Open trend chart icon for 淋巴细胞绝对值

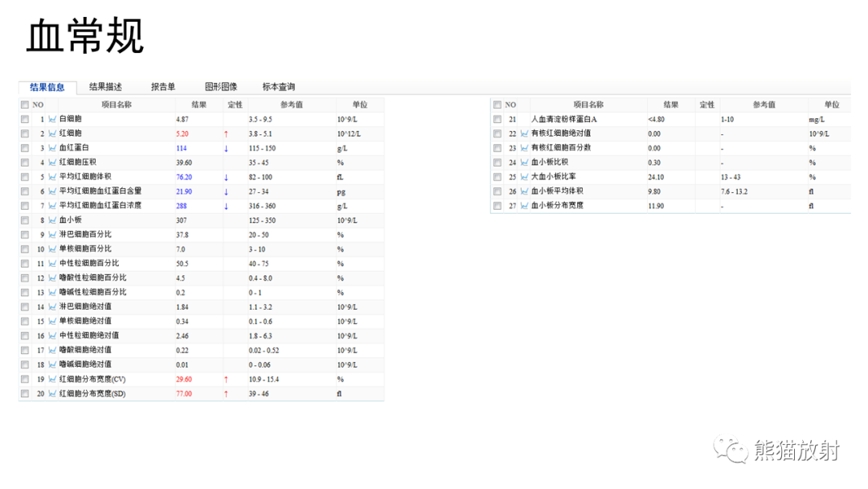tap(52, 306)
